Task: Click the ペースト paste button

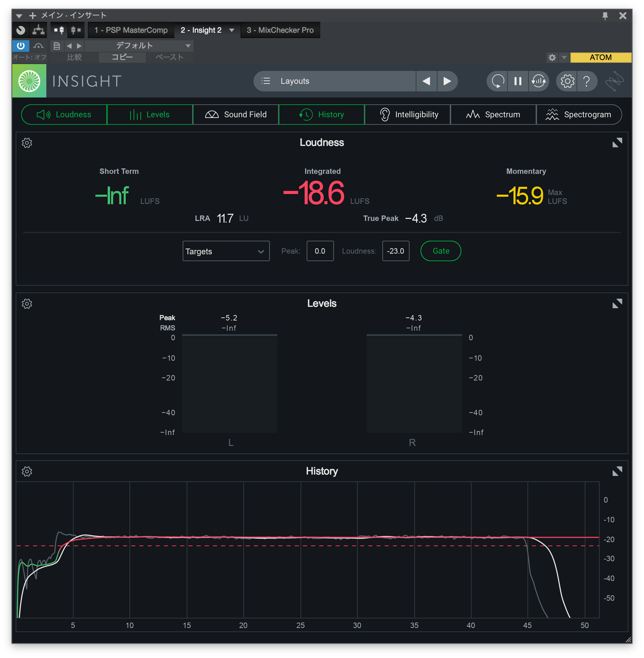Action: point(170,57)
